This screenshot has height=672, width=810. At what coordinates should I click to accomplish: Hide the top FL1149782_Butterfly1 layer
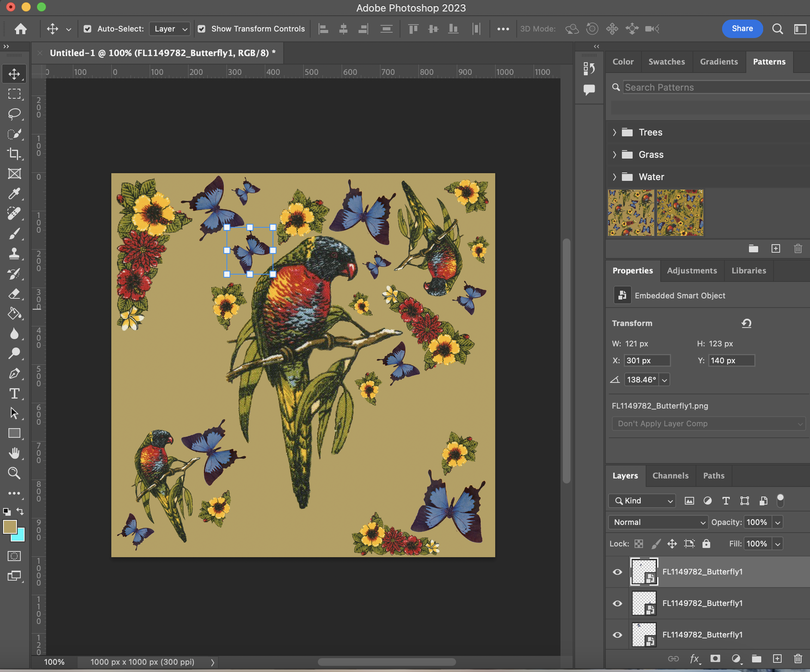617,572
